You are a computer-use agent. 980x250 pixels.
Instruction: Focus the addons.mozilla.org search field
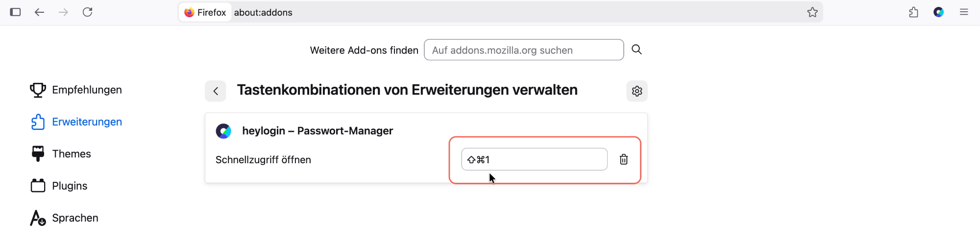(524, 50)
